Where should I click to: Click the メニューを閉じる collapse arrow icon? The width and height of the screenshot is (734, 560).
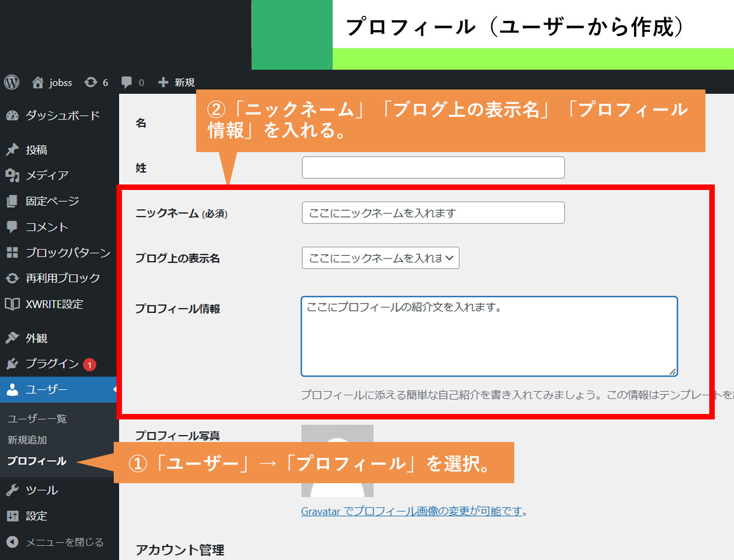pos(12,542)
